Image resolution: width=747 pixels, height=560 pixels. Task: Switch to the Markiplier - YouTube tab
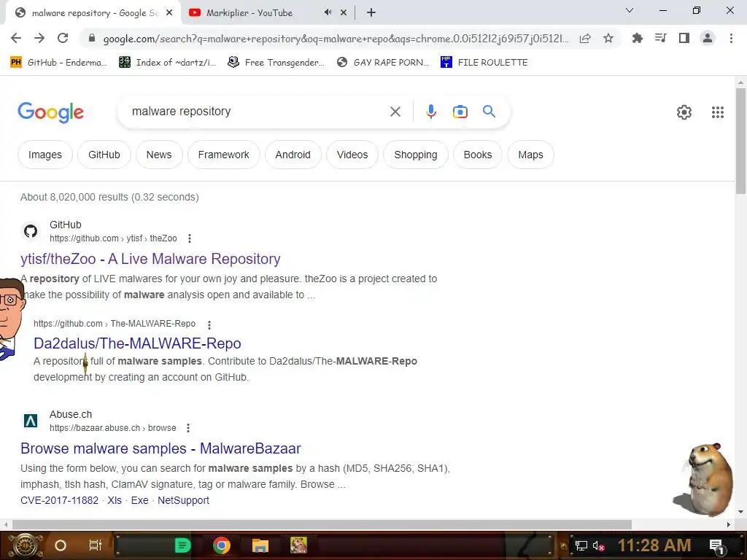pyautogui.click(x=249, y=13)
